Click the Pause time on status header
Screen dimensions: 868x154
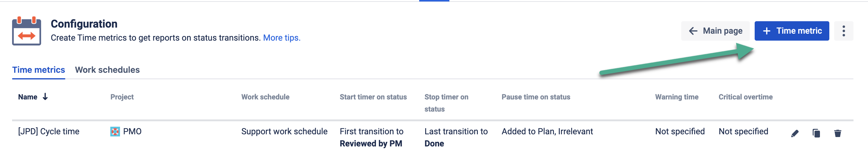[536, 97]
